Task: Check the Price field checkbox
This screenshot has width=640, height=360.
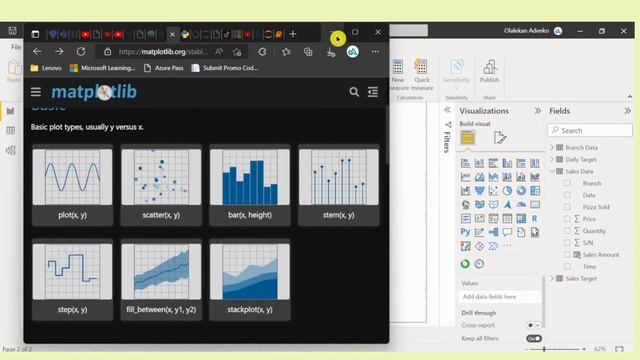Action: [567, 219]
